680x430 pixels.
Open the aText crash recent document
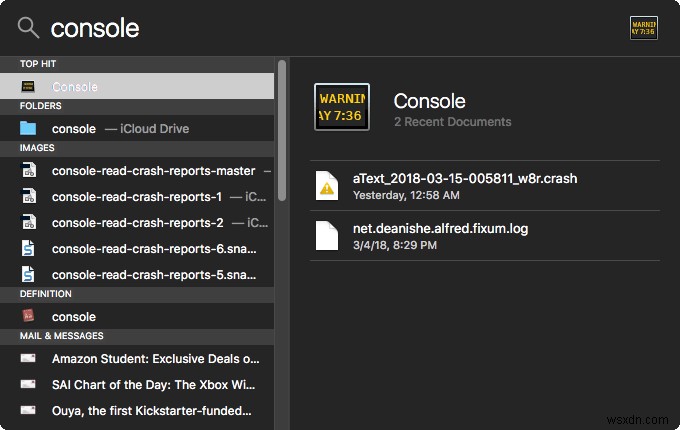point(465,185)
